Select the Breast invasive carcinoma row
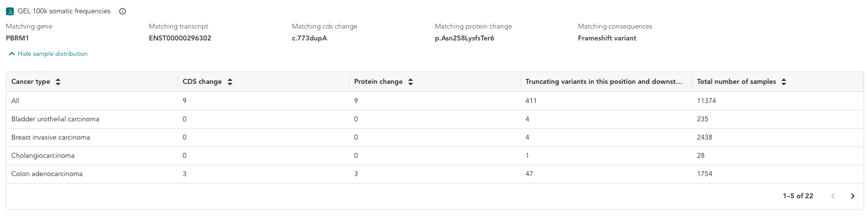This screenshot has width=868, height=216. click(x=435, y=138)
